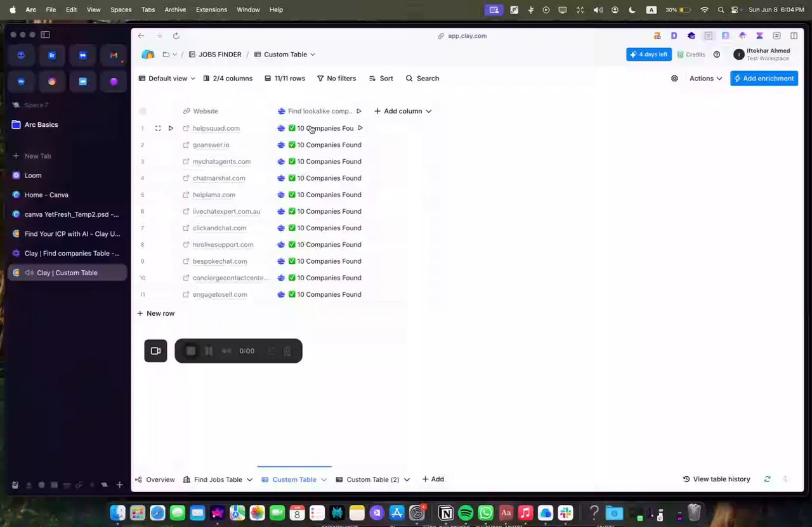
Task: Open Spotify from the Dock
Action: click(466, 512)
